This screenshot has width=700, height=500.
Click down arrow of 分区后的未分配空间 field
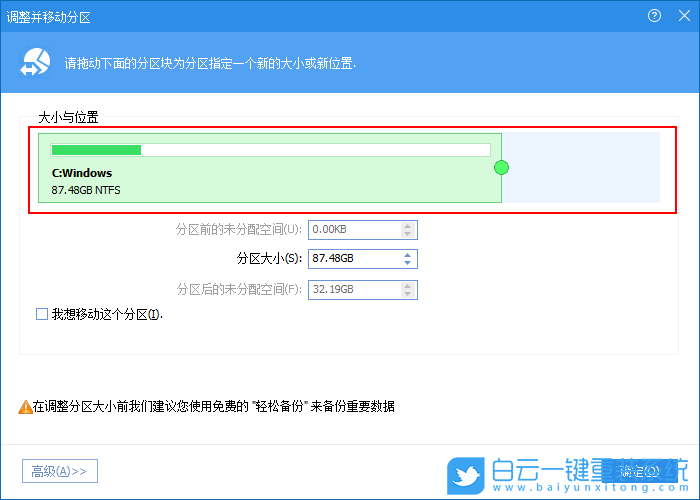[x=407, y=295]
